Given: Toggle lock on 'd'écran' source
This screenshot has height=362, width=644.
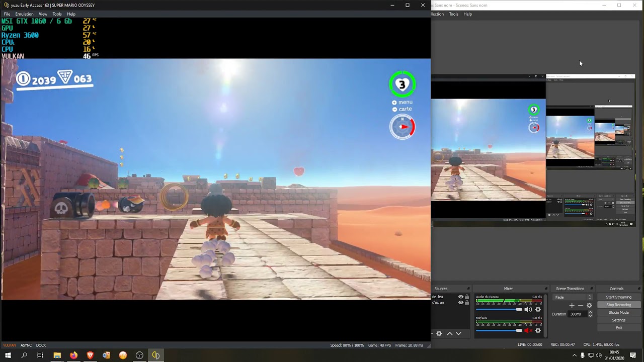Looking at the screenshot, I should [467, 303].
